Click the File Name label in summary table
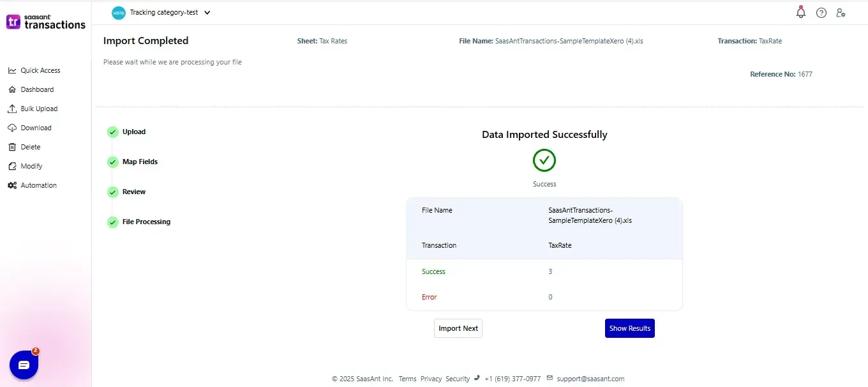 tap(437, 210)
